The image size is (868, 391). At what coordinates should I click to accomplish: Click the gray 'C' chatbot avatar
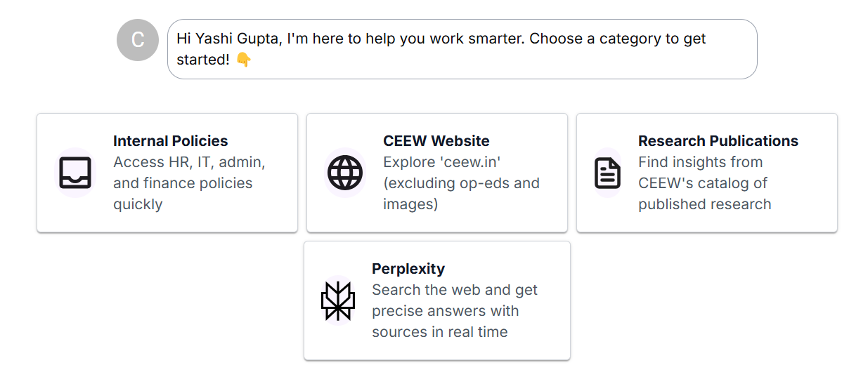point(138,40)
